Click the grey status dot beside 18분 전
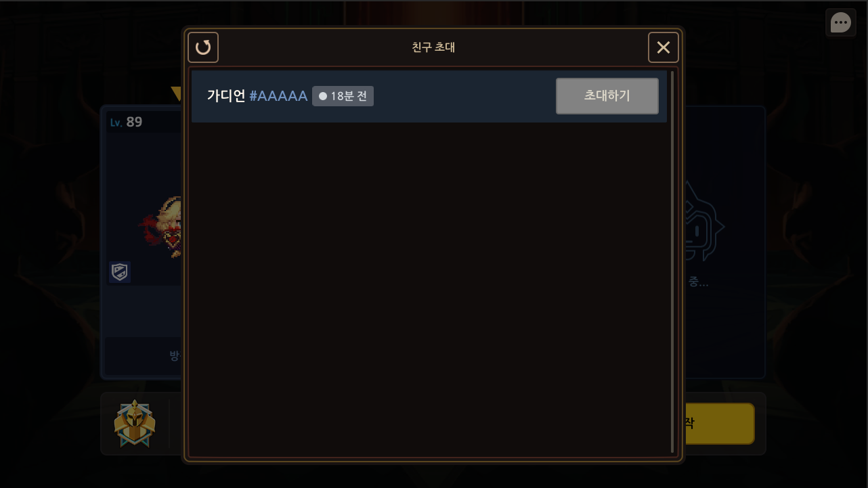This screenshot has height=488, width=868. click(x=323, y=96)
